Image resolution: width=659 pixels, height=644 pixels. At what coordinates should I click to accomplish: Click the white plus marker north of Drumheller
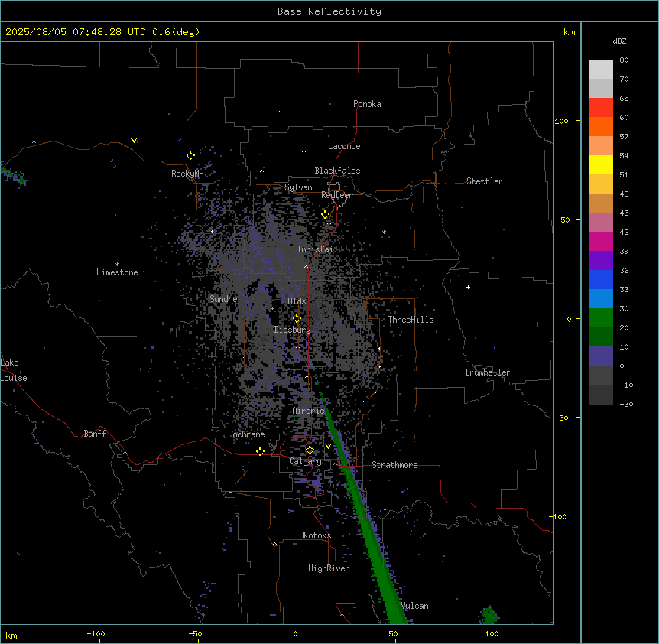[x=468, y=287]
